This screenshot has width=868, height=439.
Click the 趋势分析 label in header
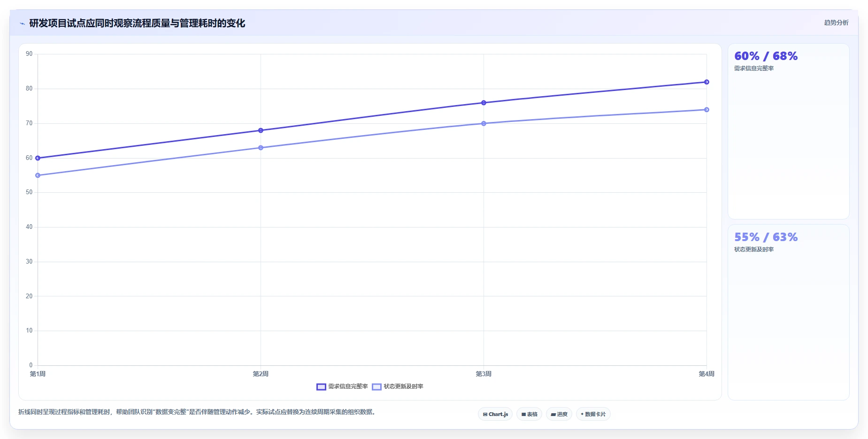point(836,23)
